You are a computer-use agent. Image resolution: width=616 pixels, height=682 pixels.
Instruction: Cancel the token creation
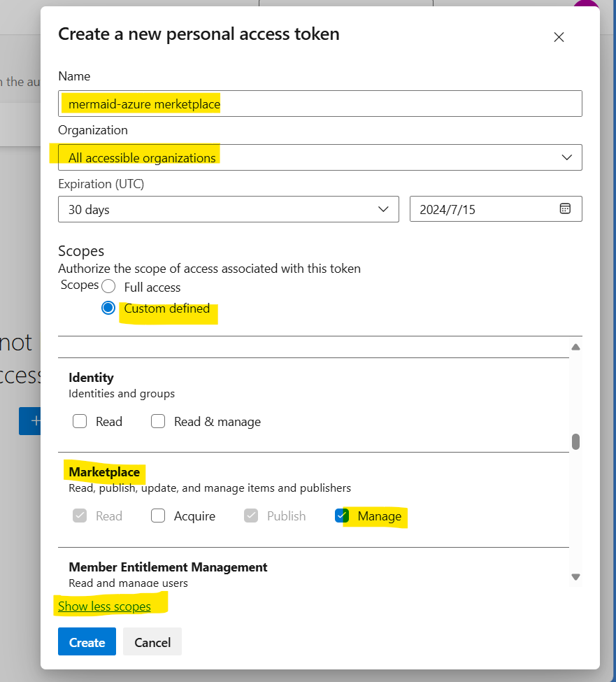coord(152,642)
